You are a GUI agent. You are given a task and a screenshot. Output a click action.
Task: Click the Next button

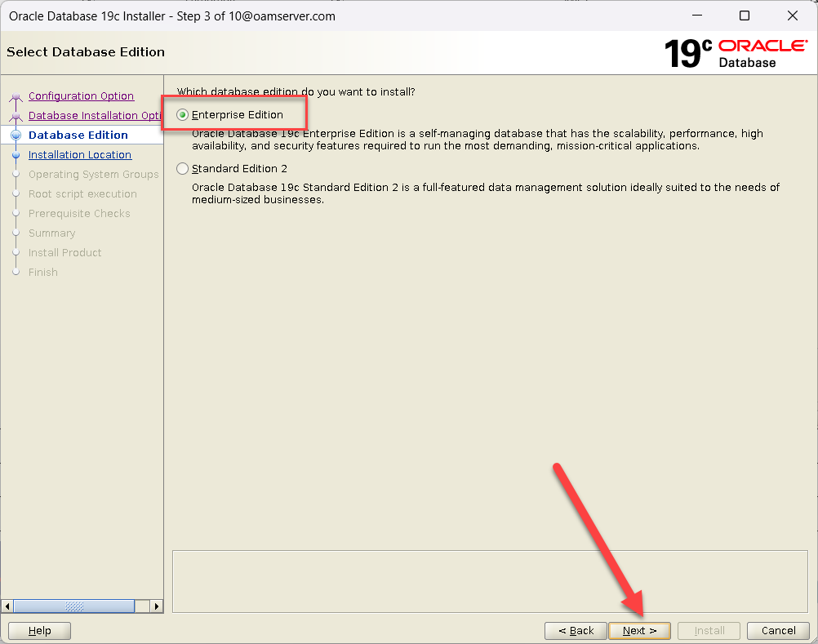pyautogui.click(x=638, y=630)
